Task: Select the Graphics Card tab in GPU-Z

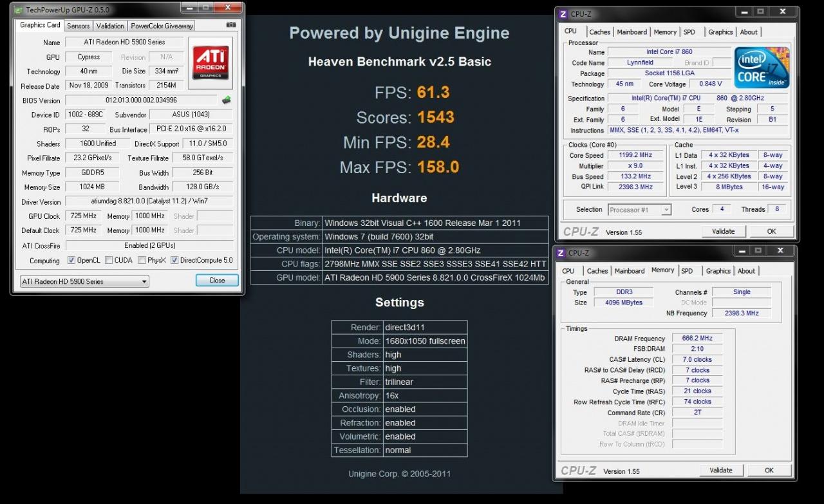Action: pyautogui.click(x=40, y=25)
